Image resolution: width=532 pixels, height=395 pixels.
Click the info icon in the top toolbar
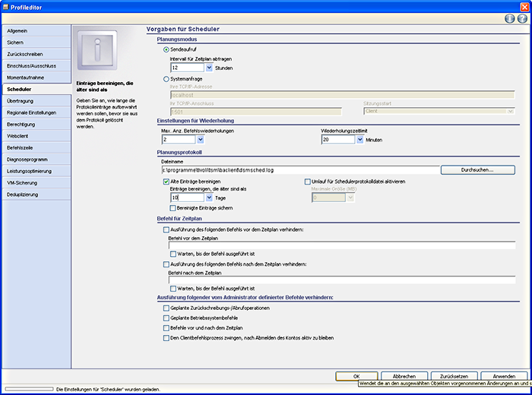coord(510,18)
